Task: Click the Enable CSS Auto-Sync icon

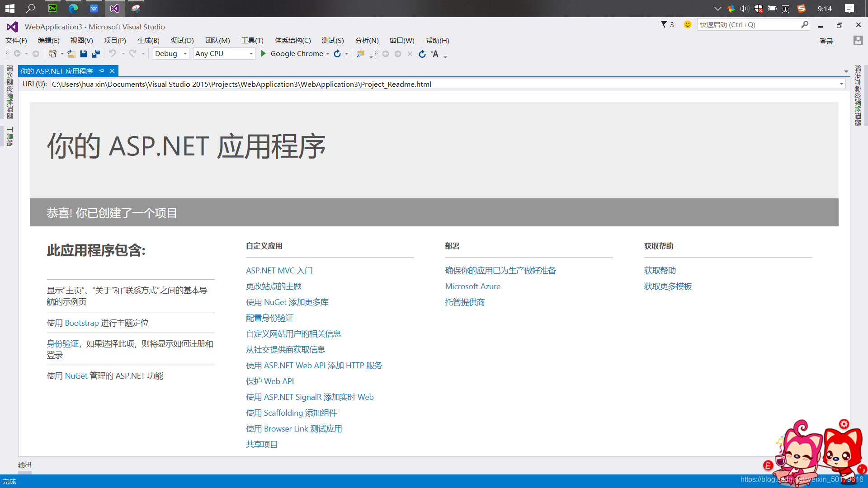Action: [435, 54]
